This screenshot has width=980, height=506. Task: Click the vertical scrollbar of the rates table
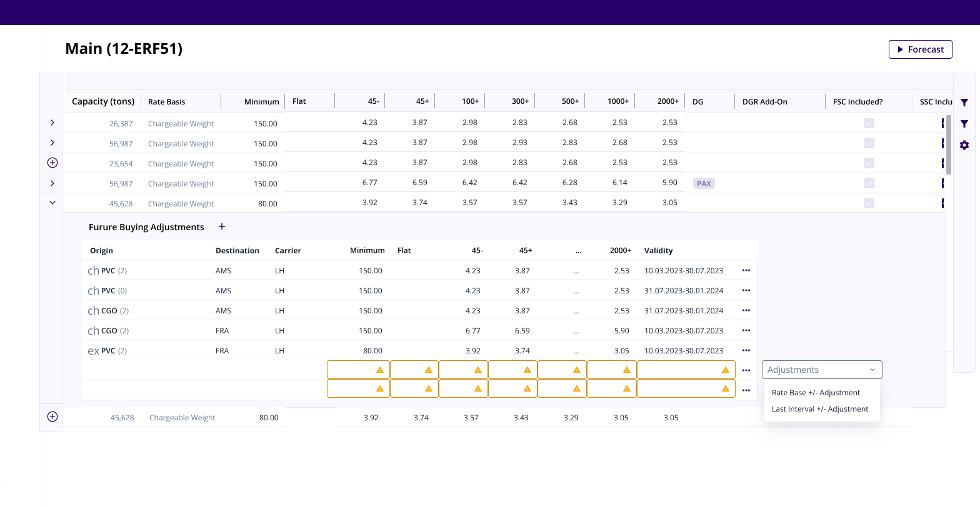(x=949, y=144)
